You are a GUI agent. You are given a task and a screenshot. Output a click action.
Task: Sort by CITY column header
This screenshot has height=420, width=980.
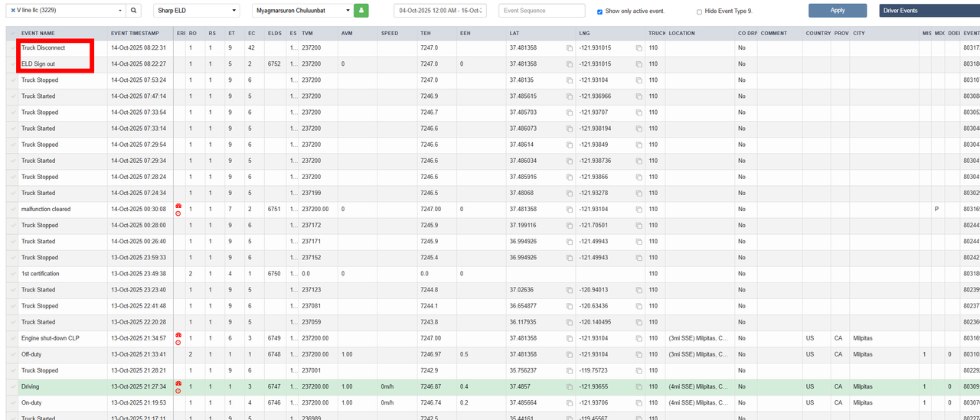(x=859, y=34)
